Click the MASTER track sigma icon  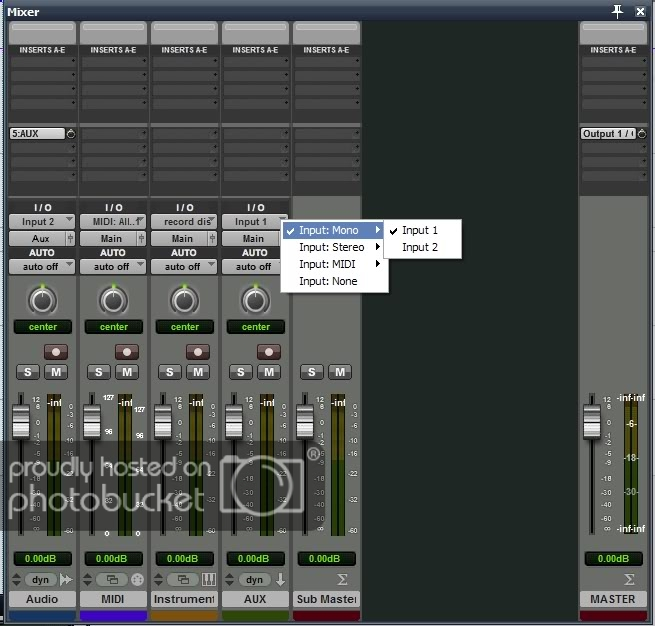(629, 580)
